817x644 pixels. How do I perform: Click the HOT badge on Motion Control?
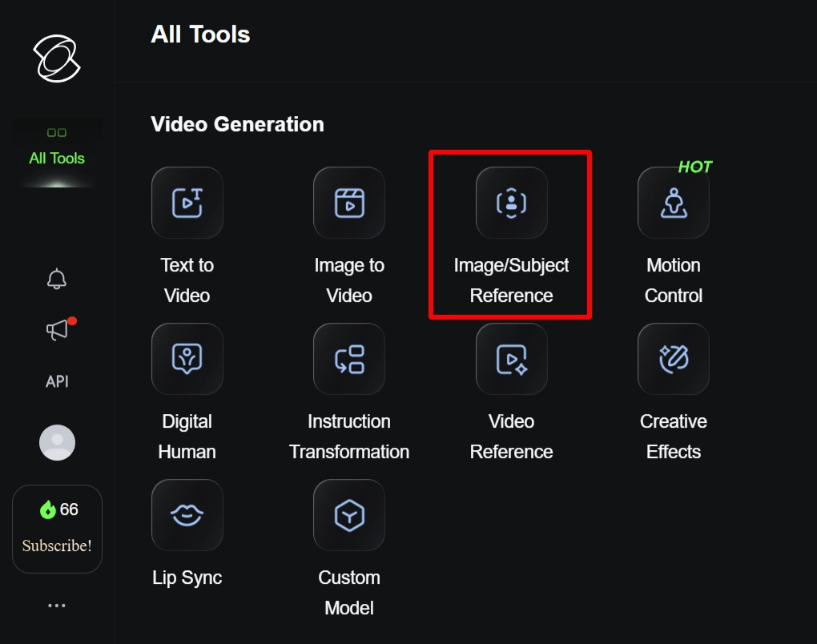click(696, 167)
